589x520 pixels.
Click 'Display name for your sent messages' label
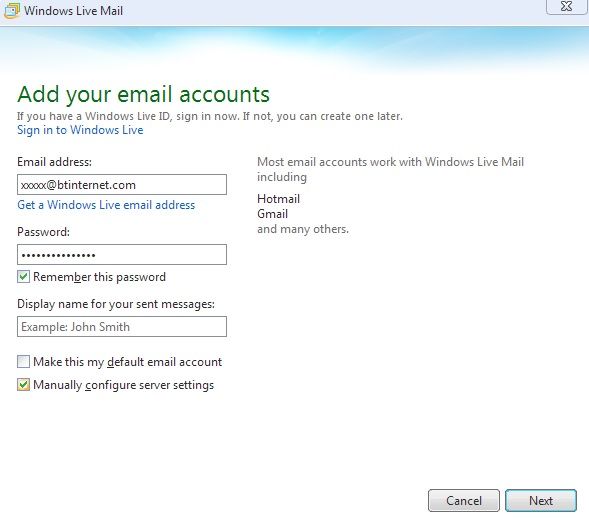pyautogui.click(x=116, y=304)
